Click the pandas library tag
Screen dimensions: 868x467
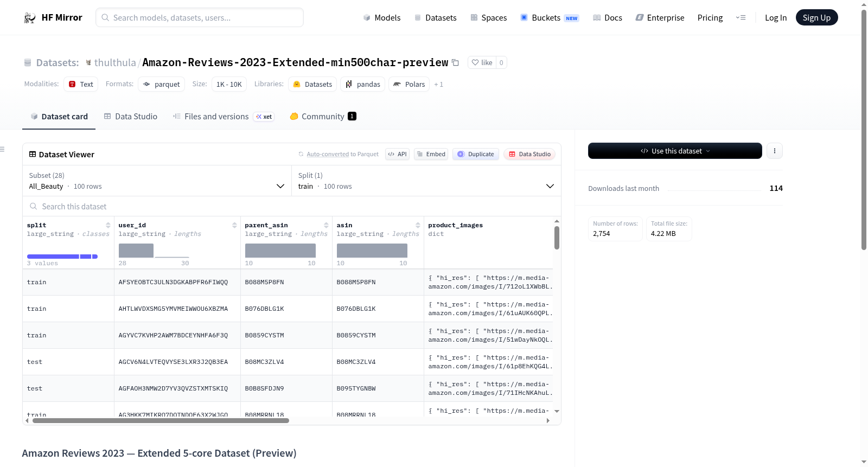pos(363,84)
